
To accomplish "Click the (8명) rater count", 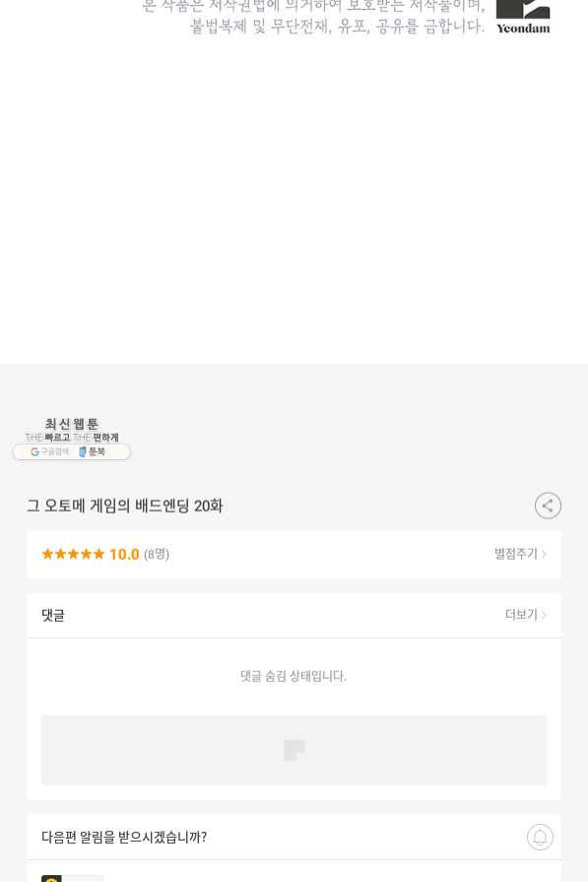I will point(157,554).
